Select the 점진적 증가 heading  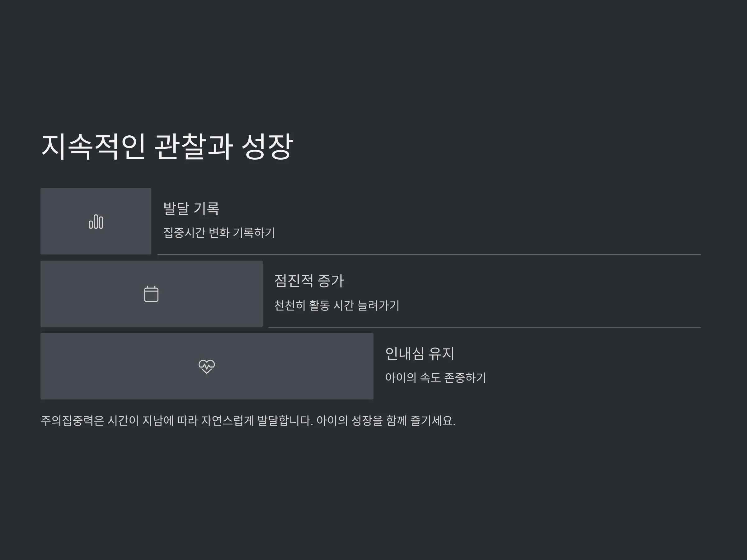309,281
